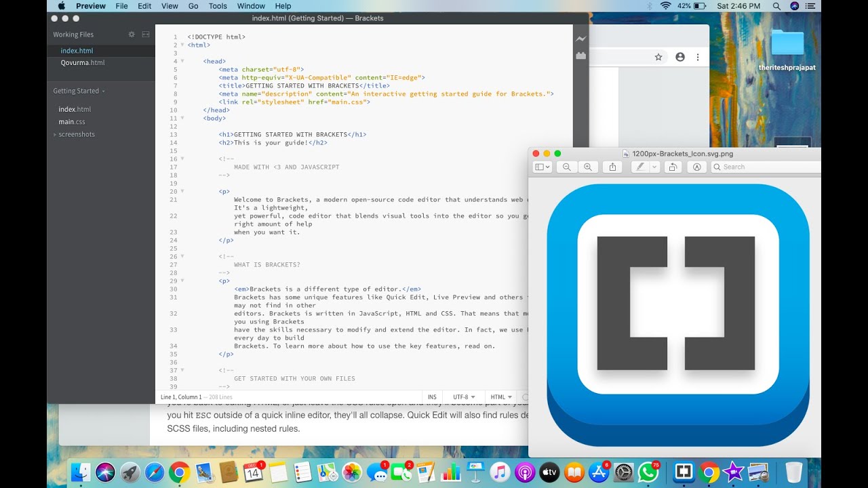Click Line 1, Column 1 cursor status

pyautogui.click(x=180, y=397)
